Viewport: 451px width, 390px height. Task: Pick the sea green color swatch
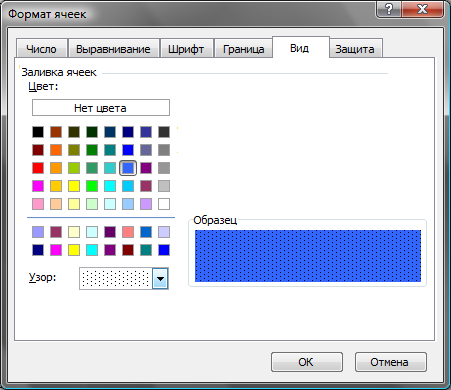(92, 168)
